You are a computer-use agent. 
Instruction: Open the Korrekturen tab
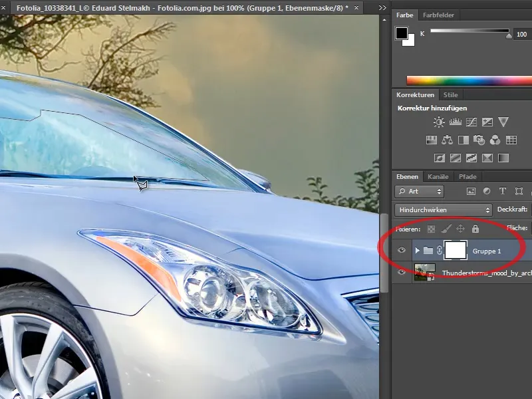[415, 95]
